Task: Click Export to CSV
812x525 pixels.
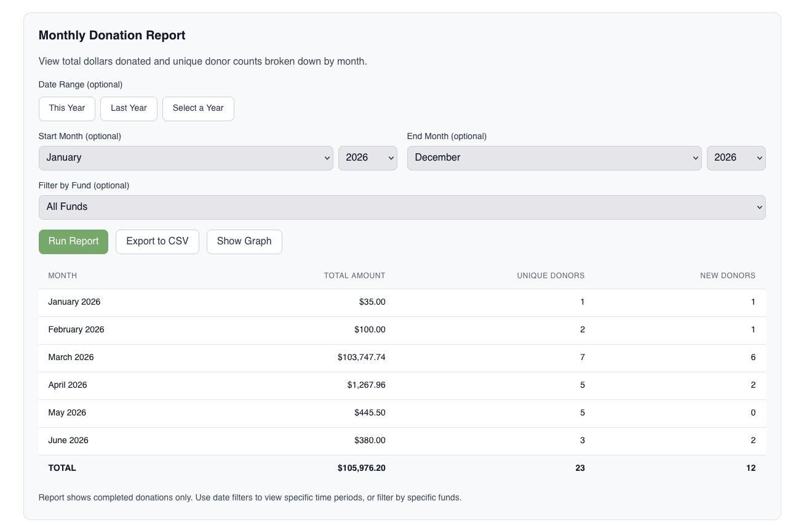Action: click(157, 241)
